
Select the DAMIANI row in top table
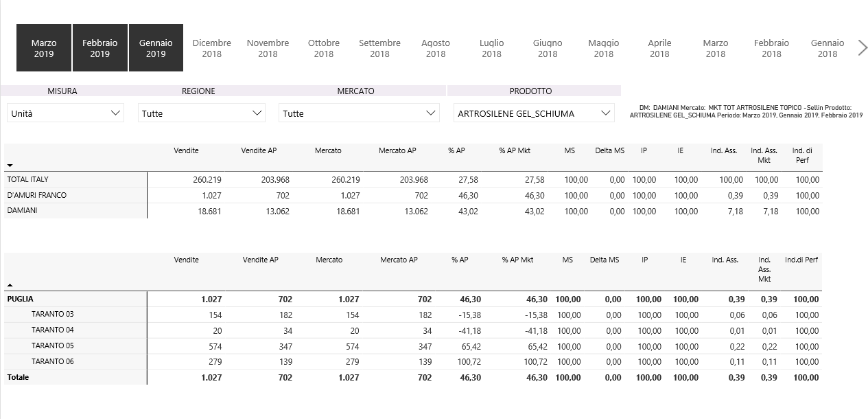[23, 211]
